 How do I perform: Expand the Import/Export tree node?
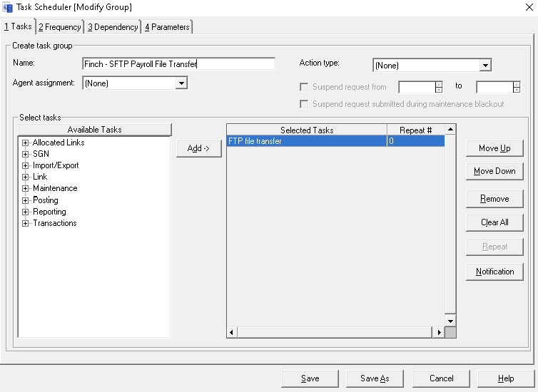click(x=25, y=165)
